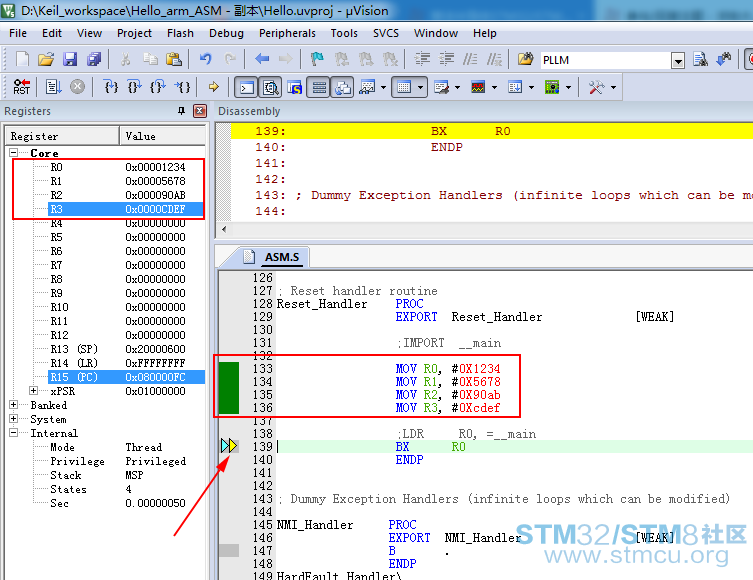Step over the current line

click(134, 87)
